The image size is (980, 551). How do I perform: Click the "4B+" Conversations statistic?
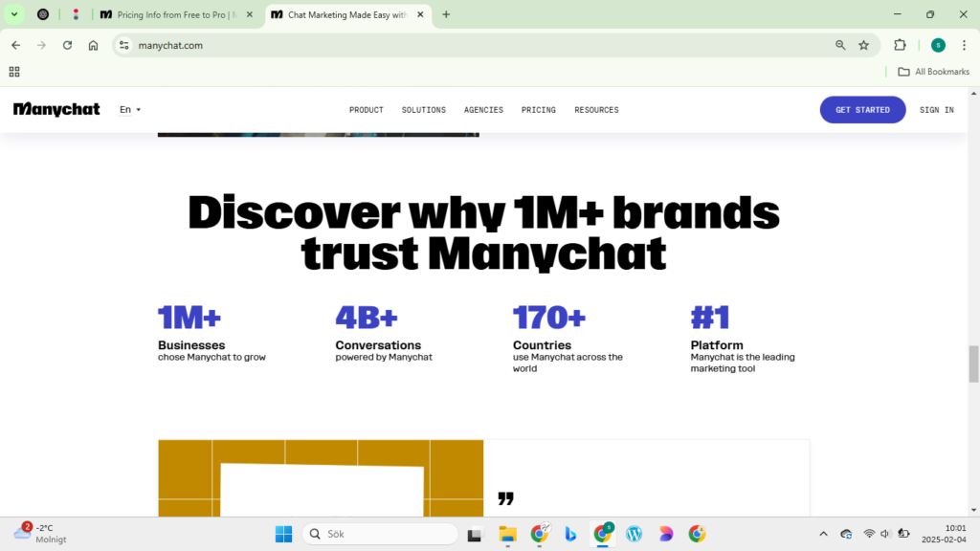tap(367, 318)
